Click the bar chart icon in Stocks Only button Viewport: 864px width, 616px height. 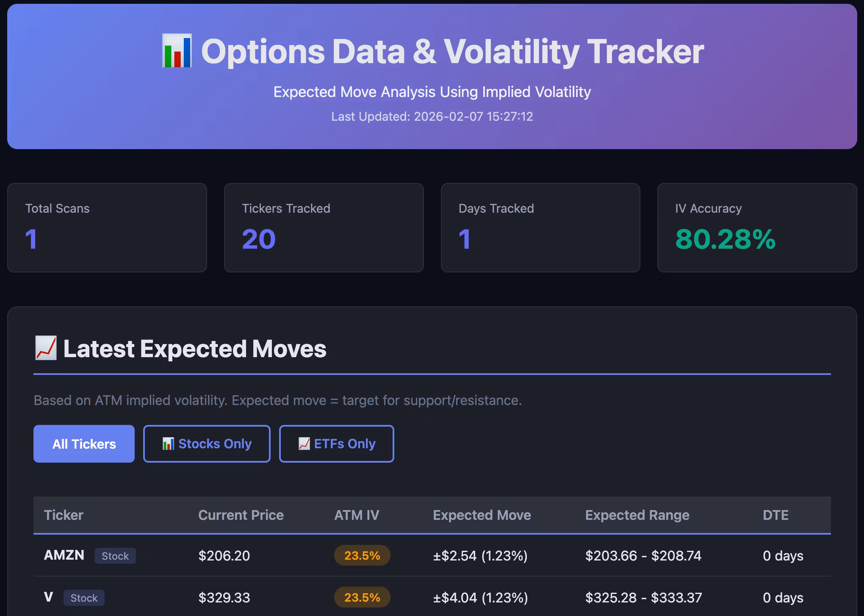(168, 444)
